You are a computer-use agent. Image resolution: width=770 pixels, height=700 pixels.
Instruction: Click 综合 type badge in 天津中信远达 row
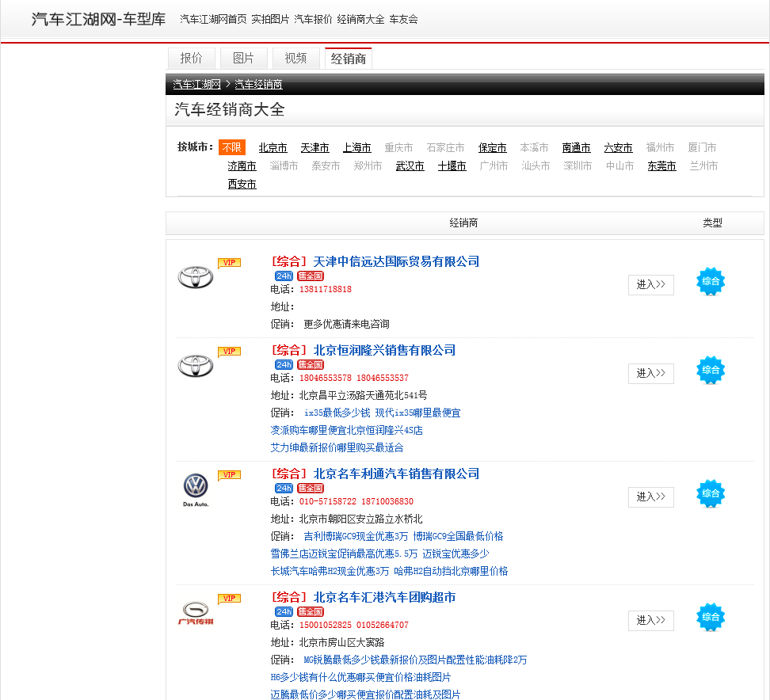point(711,281)
